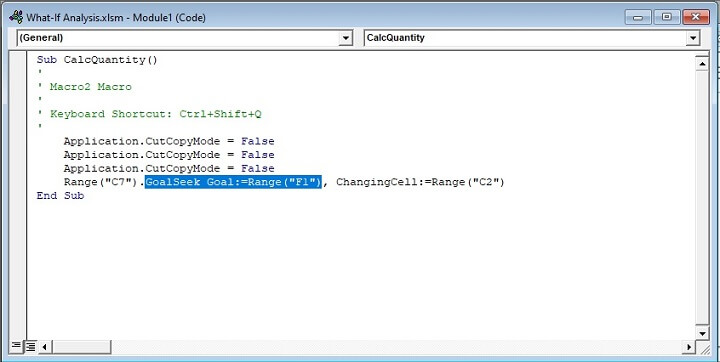This screenshot has width=720, height=362.
Task: Click the third Application.CutCopyMode = False line
Action: 169,169
